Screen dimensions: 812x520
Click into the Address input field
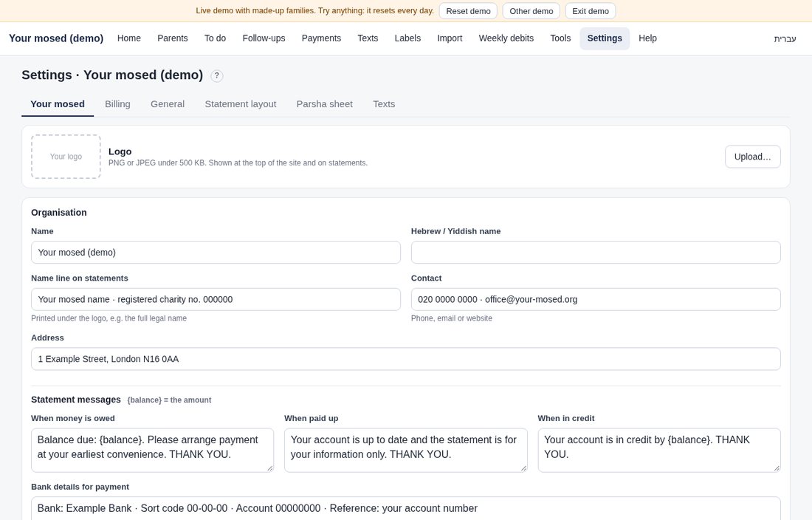[x=405, y=359]
